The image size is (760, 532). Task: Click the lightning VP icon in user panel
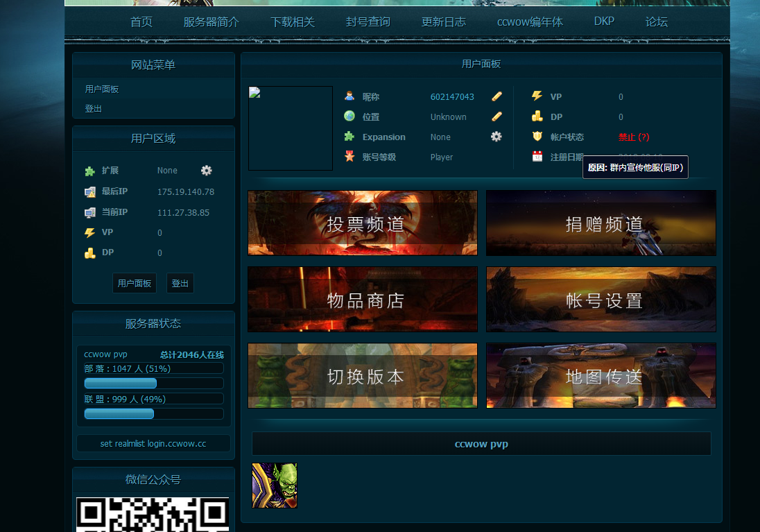pos(537,96)
